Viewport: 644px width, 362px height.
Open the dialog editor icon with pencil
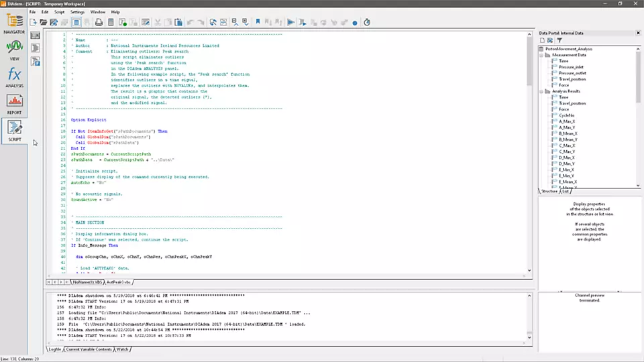[x=146, y=22]
